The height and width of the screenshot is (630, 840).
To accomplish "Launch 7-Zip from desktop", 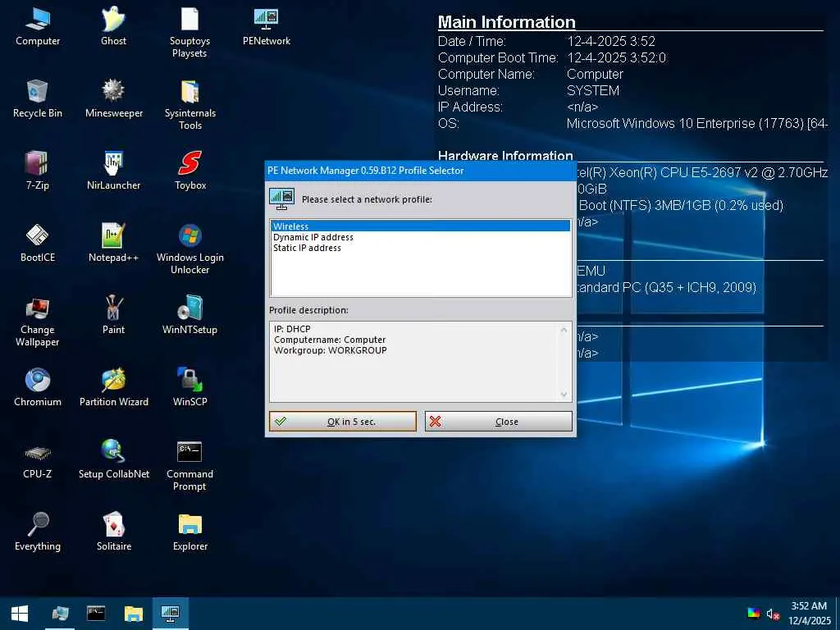I will point(38,171).
